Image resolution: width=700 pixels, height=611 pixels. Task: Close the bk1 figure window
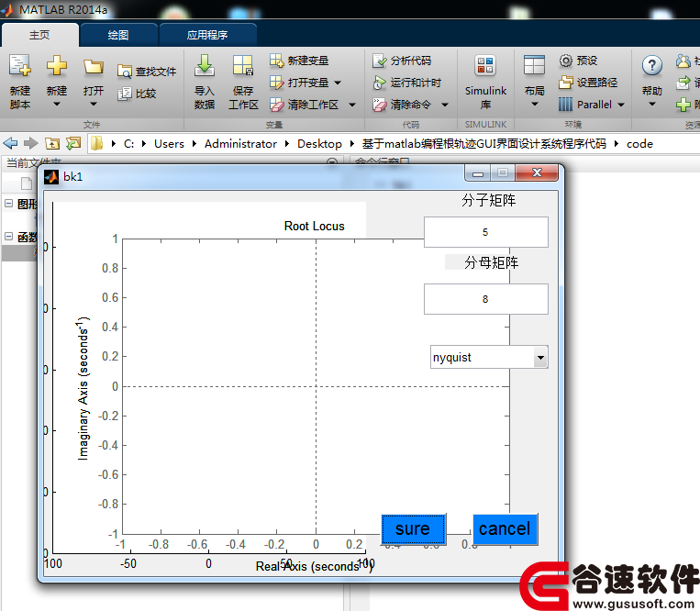pos(537,173)
